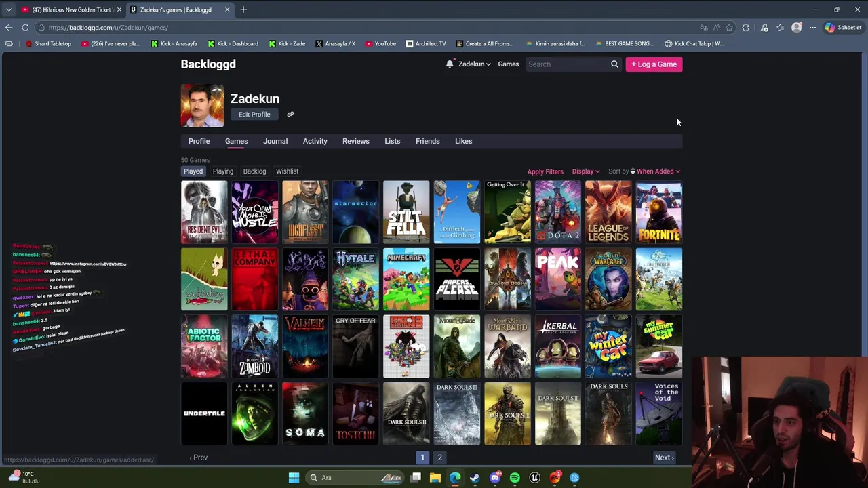
Task: Click the copy profile link icon
Action: point(290,114)
